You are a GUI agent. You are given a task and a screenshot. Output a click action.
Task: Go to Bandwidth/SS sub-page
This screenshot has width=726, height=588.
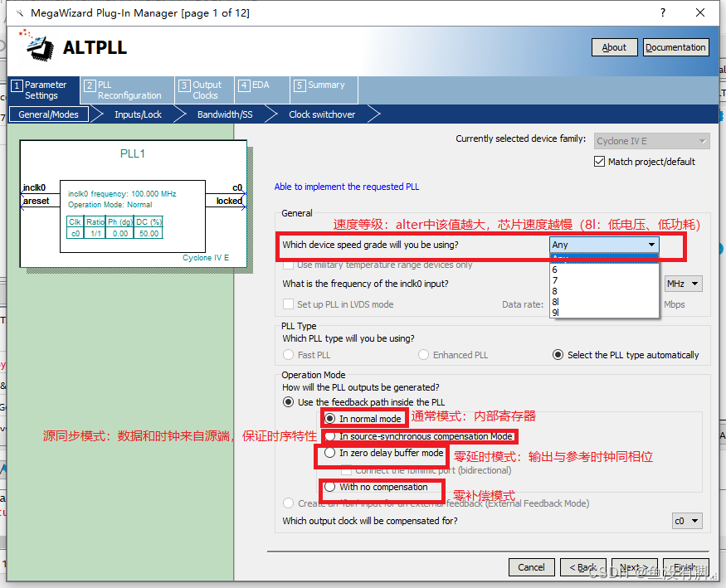(x=225, y=114)
